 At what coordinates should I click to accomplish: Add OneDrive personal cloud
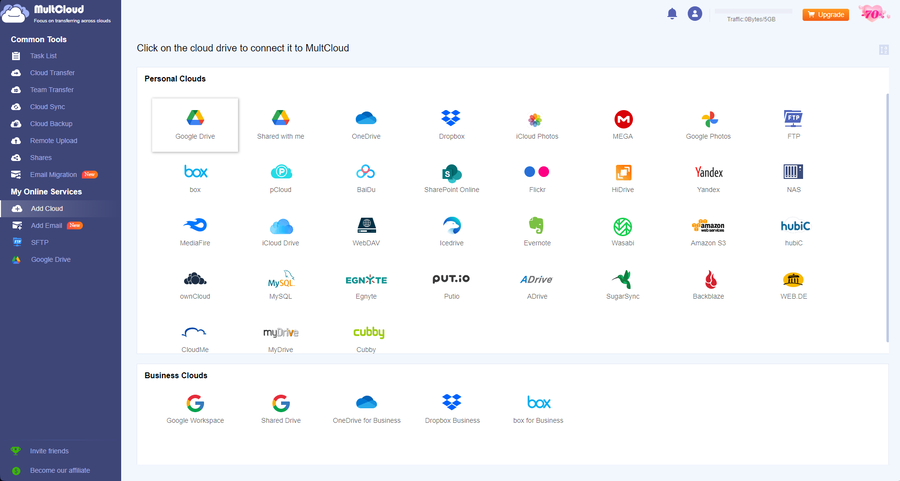point(366,125)
